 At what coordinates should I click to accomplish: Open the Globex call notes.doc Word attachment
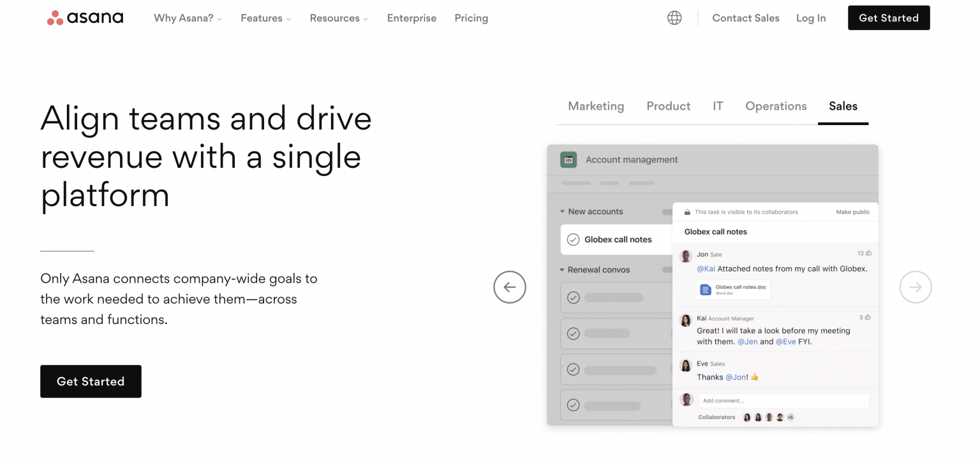(x=732, y=289)
